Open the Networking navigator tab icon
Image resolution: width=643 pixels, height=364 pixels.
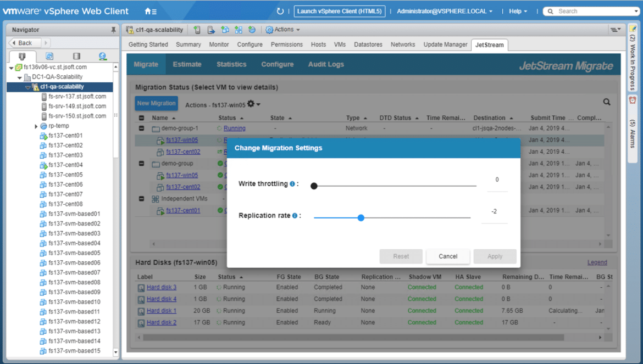pos(103,55)
